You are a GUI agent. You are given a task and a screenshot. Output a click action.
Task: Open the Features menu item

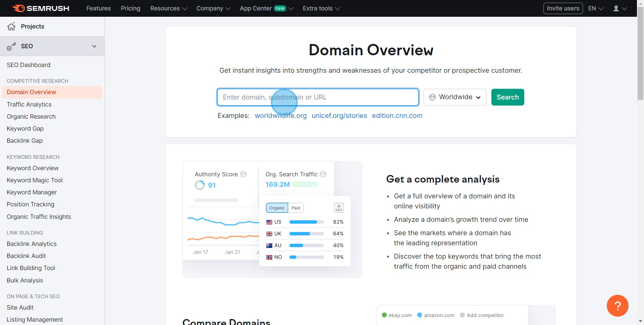98,8
